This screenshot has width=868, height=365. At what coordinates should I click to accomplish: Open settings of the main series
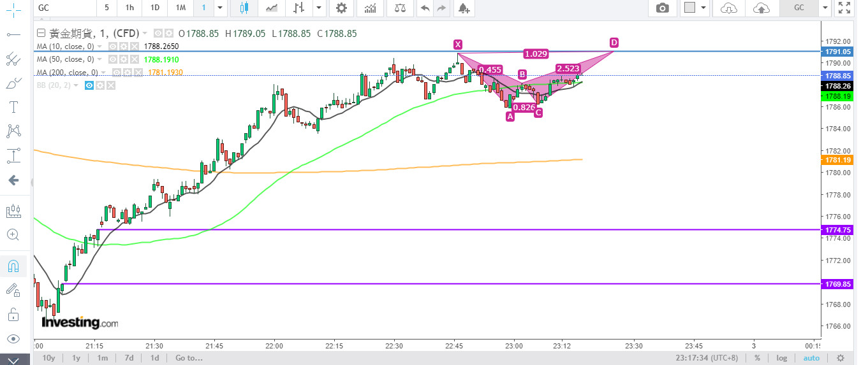click(x=168, y=34)
